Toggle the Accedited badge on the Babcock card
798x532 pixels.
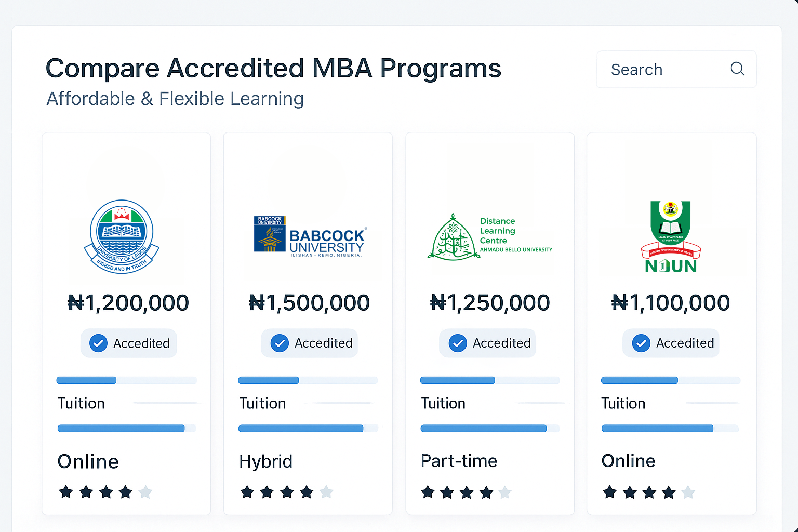click(309, 343)
